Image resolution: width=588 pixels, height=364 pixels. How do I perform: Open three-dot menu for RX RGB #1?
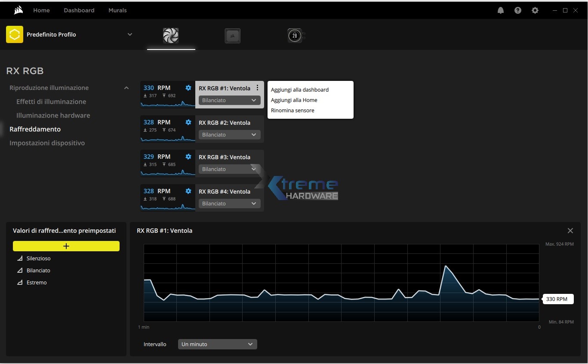click(257, 88)
